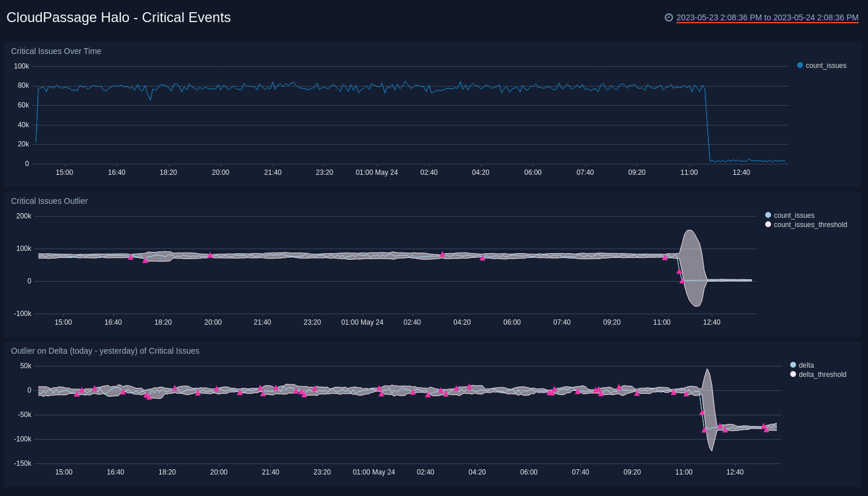Viewport: 868px width, 496px height.
Task: Click the clock icon beside the time range
Action: tap(669, 17)
